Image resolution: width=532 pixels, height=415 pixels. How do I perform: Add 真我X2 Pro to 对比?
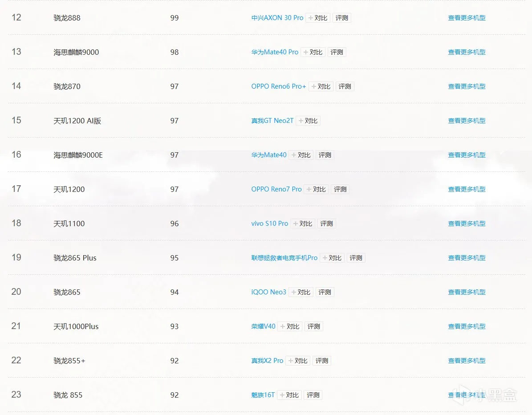tap(298, 361)
